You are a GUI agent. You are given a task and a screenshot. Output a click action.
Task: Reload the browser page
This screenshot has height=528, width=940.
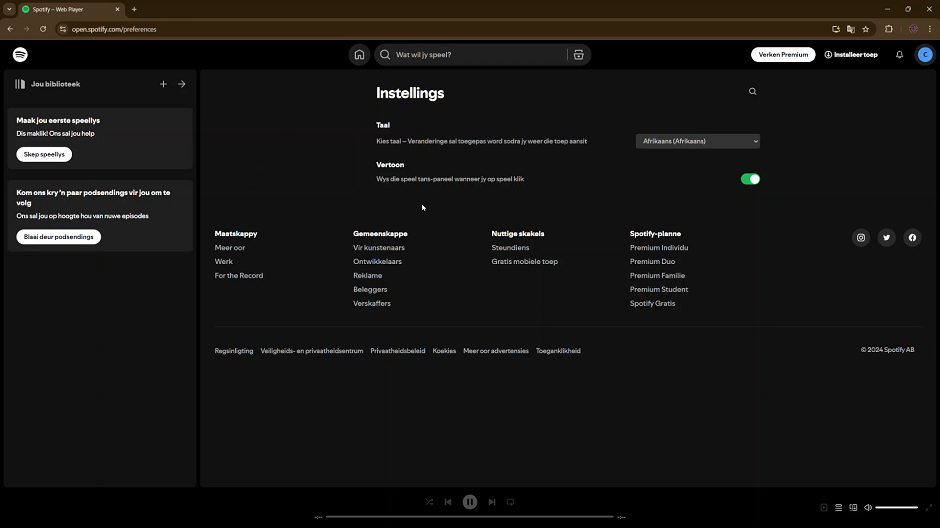click(43, 29)
